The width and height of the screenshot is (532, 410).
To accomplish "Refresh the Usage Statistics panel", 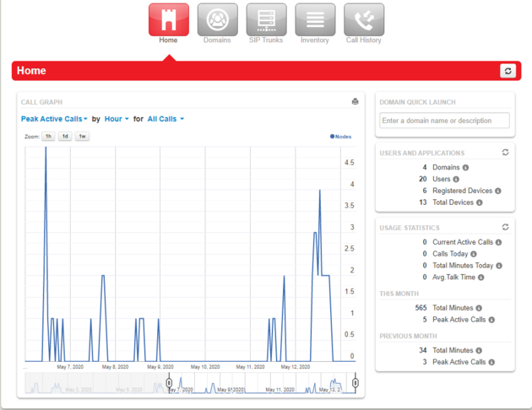I will pos(505,227).
